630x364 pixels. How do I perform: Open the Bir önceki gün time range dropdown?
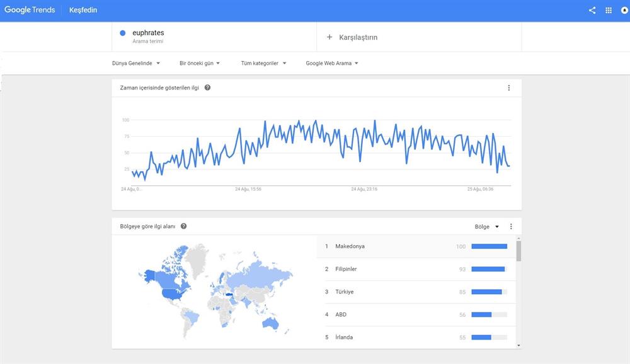coord(200,63)
